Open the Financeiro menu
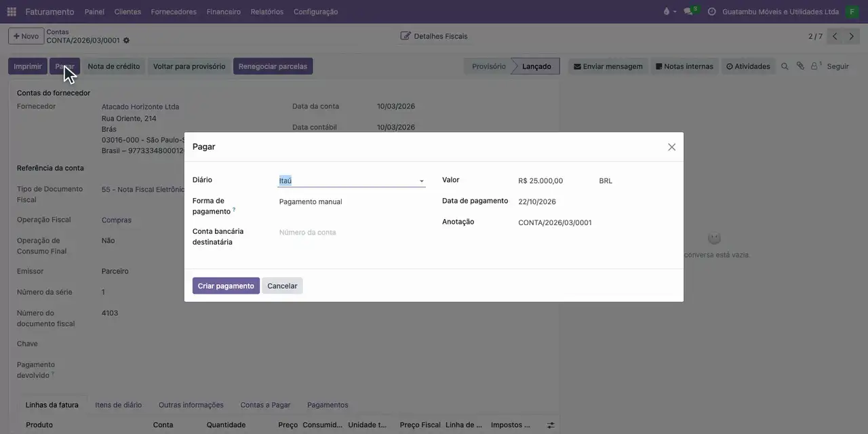 [x=224, y=12]
